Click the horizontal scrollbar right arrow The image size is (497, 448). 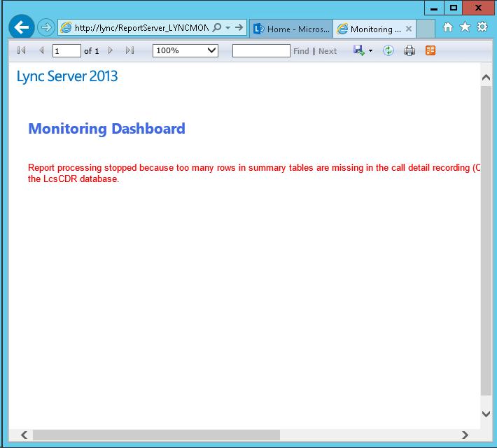tap(465, 435)
